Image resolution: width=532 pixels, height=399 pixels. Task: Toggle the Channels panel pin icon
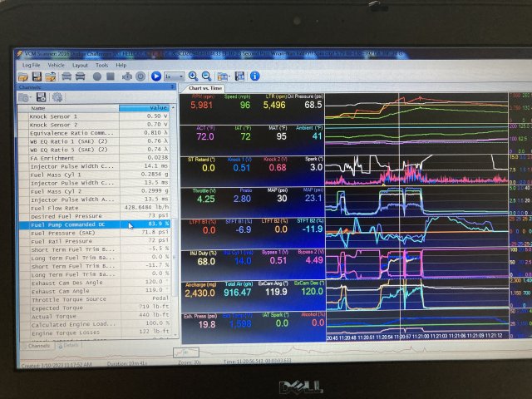[x=172, y=87]
